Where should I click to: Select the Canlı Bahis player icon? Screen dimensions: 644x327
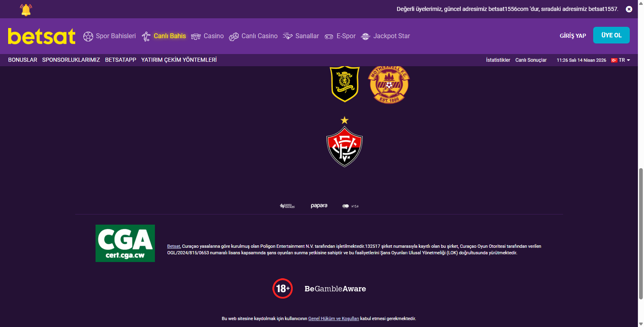click(146, 37)
